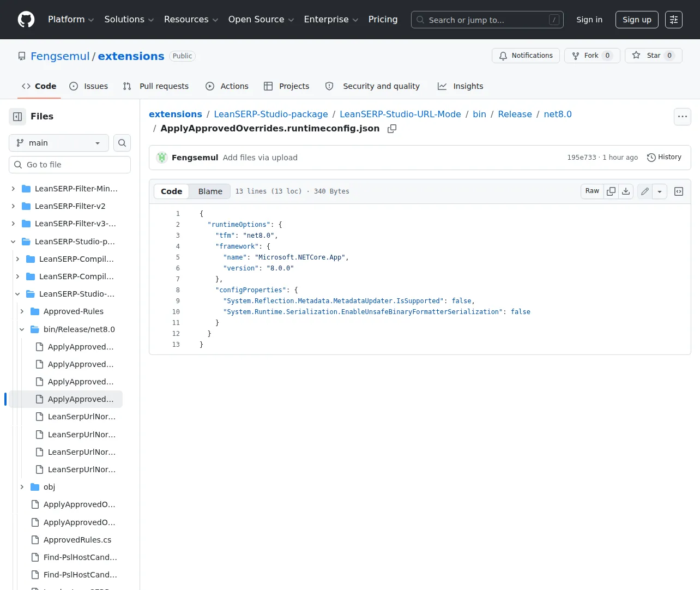Open the Solutions menu
This screenshot has height=590, width=700.
(129, 20)
